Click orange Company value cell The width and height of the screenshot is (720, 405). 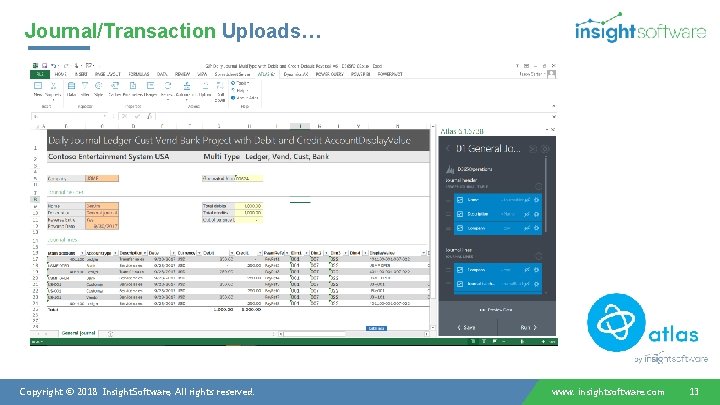[x=102, y=178]
